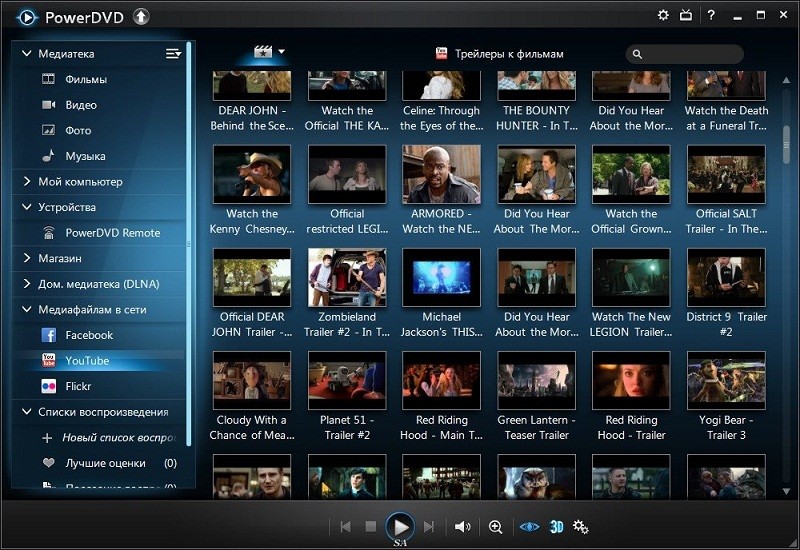Skip to next track button
The height and width of the screenshot is (550, 800).
pos(429,526)
